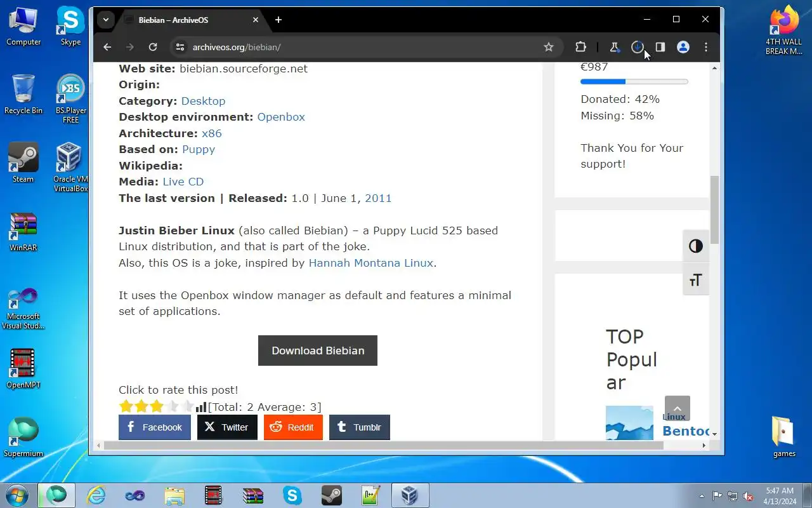Image resolution: width=812 pixels, height=508 pixels.
Task: Close the Biebian – ArchiveOS tab
Action: pyautogui.click(x=256, y=20)
